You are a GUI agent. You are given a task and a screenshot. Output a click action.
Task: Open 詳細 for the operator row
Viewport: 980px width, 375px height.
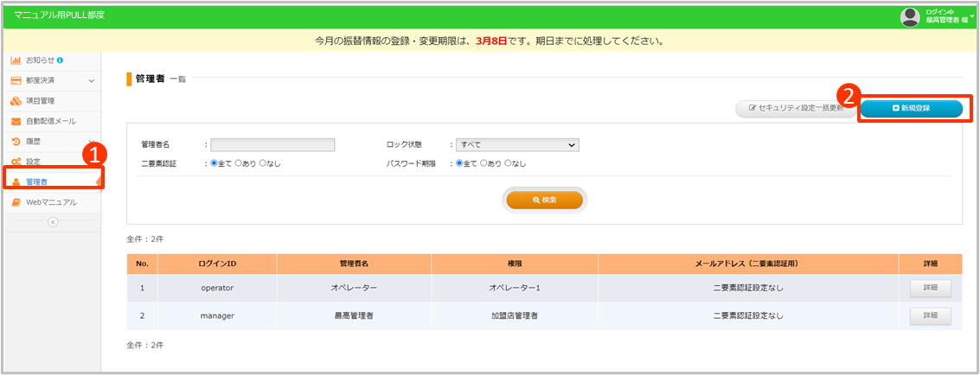pyautogui.click(x=930, y=288)
